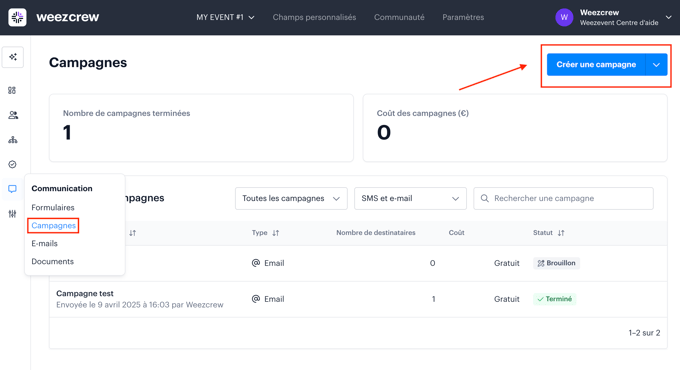Open the account menu chevron
The height and width of the screenshot is (370, 680).
click(x=668, y=17)
